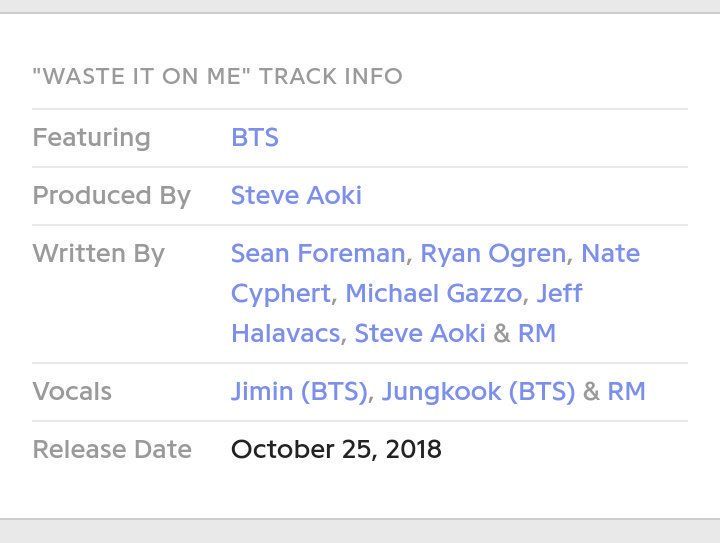Click the Featuring row label
This screenshot has height=543, width=720.
[x=91, y=137]
